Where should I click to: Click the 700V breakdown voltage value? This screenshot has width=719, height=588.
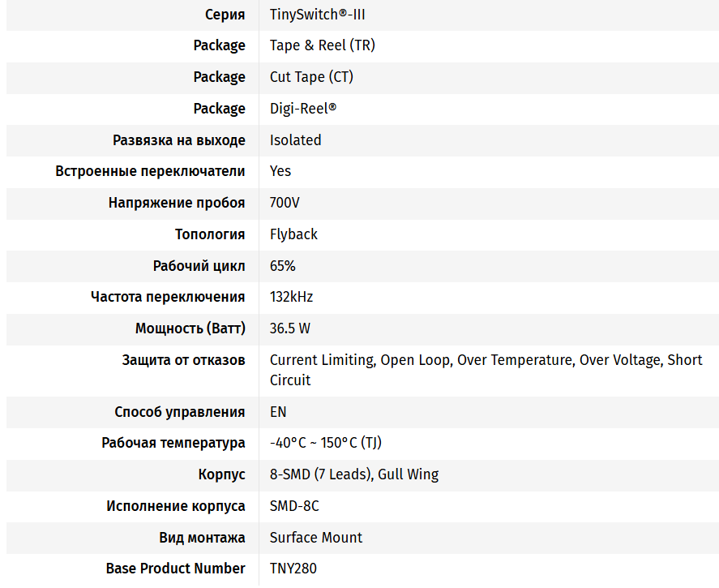[x=285, y=203]
